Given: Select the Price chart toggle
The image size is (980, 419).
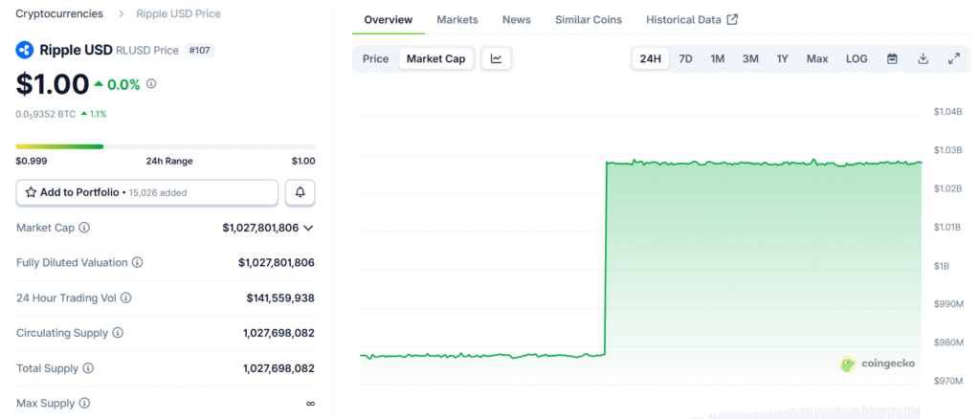Looking at the screenshot, I should 375,58.
